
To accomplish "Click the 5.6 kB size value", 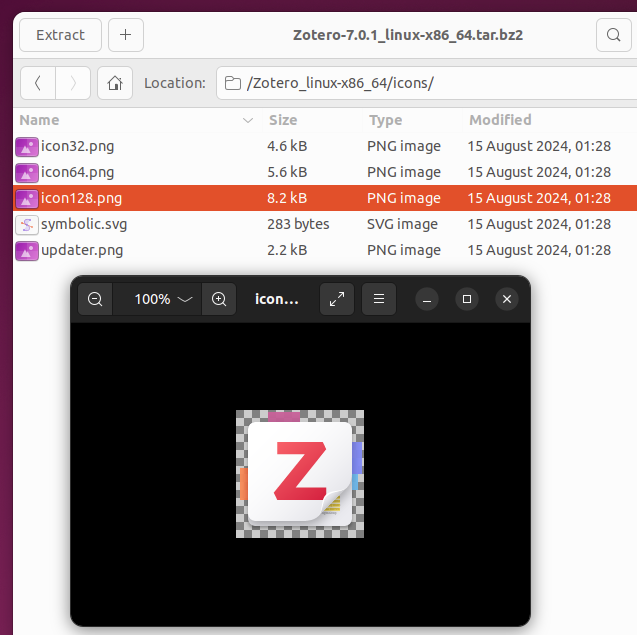I will pyautogui.click(x=287, y=172).
